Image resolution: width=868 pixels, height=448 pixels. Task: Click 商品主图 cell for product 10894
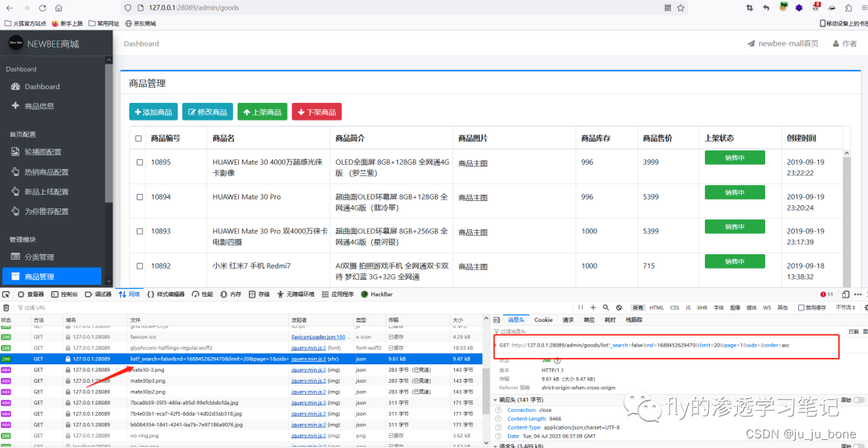point(473,198)
